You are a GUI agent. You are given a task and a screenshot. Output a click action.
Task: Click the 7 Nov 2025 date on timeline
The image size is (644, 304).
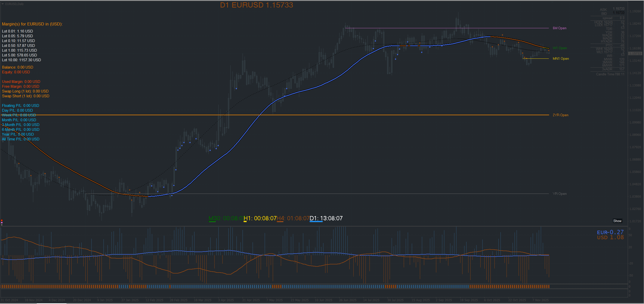pos(540,300)
